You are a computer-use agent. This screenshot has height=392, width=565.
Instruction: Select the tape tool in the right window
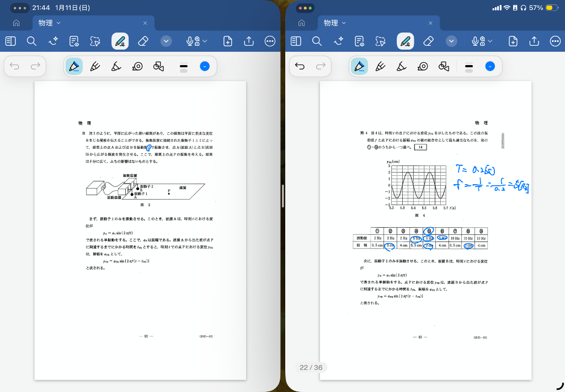point(423,67)
